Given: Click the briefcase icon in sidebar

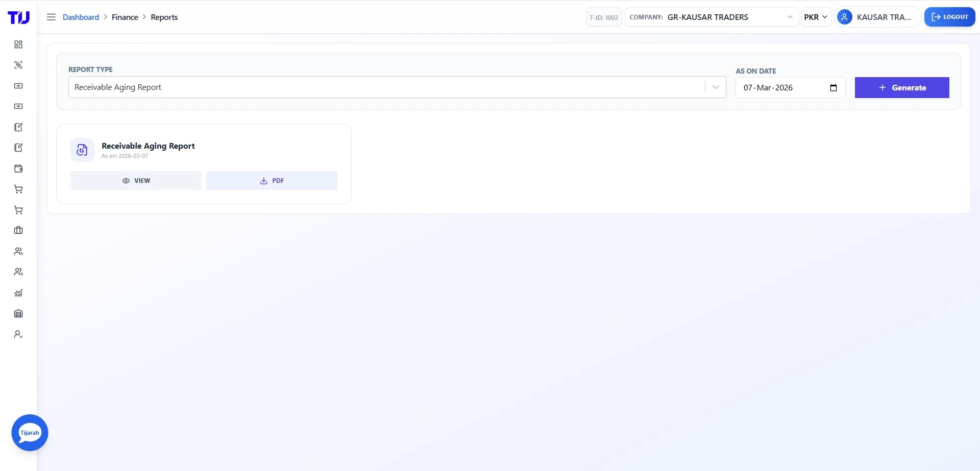Looking at the screenshot, I should (x=18, y=230).
